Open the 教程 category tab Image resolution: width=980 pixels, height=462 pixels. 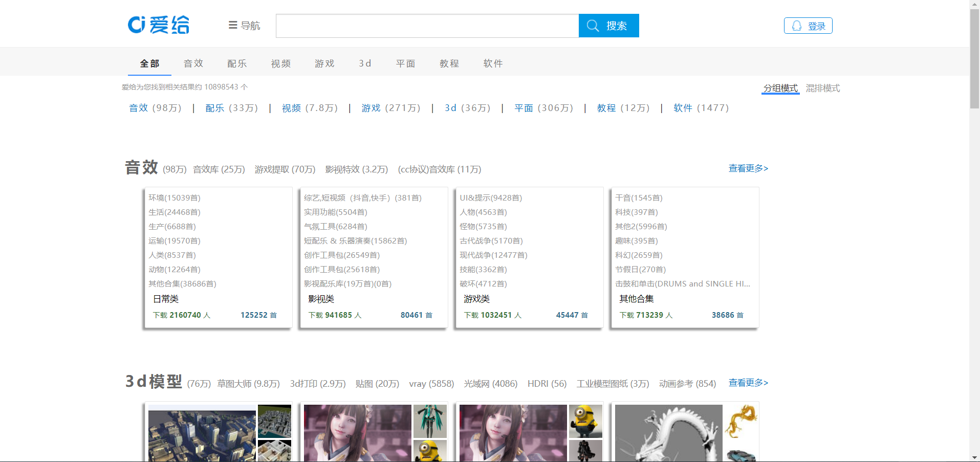click(x=449, y=63)
